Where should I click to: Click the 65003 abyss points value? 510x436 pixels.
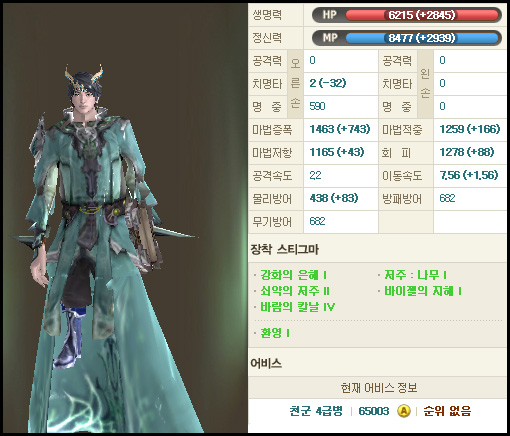[374, 411]
